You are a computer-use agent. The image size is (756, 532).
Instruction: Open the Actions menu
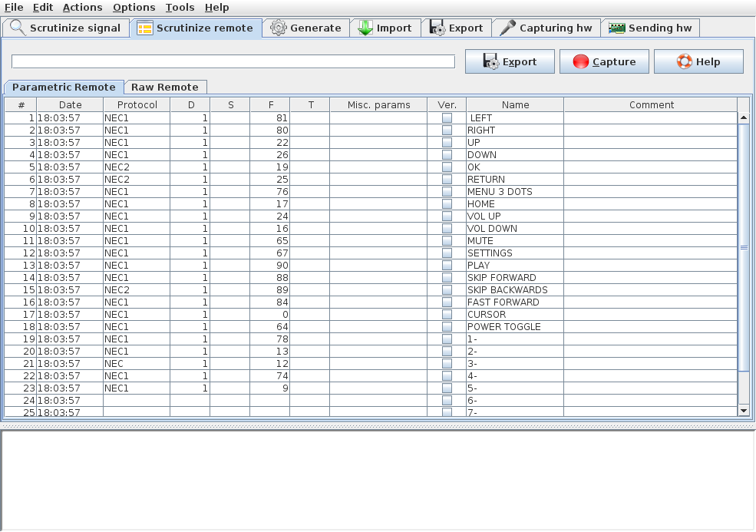pos(82,7)
